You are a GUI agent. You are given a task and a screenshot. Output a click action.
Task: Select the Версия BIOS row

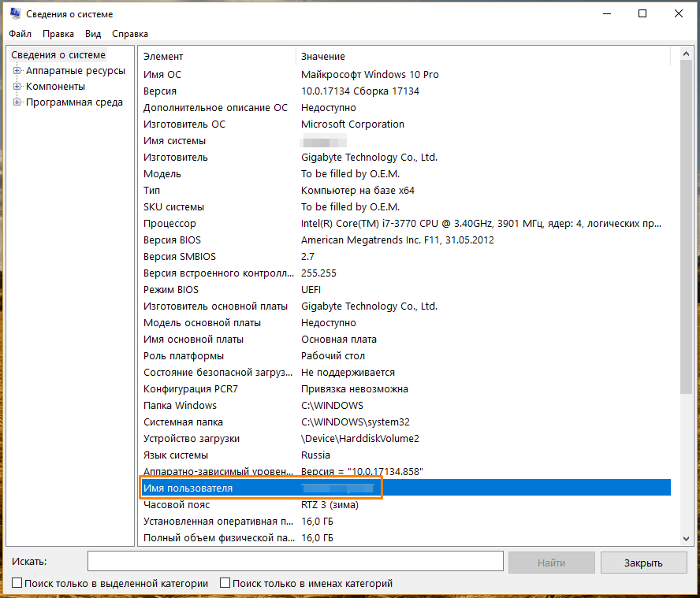(x=405, y=240)
